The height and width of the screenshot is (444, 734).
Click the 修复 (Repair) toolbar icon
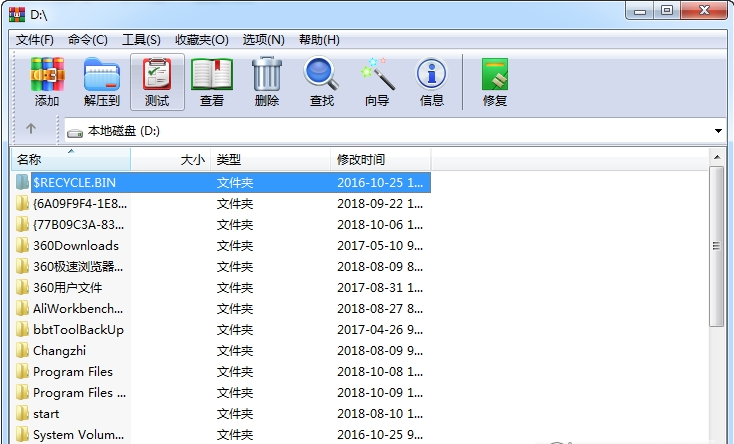(x=495, y=74)
